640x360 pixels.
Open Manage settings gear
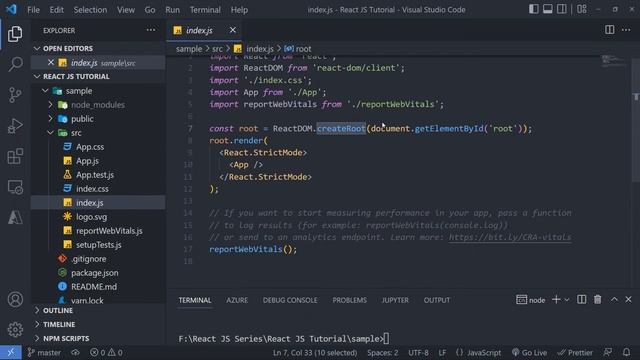pos(15,329)
